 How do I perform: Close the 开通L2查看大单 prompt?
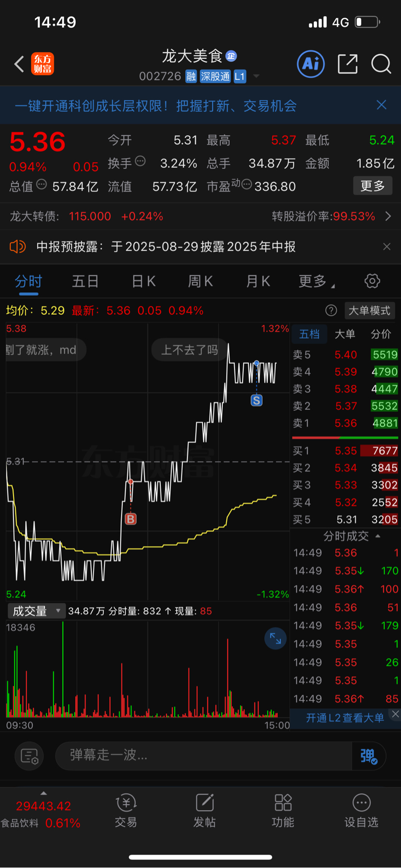pyautogui.click(x=395, y=714)
